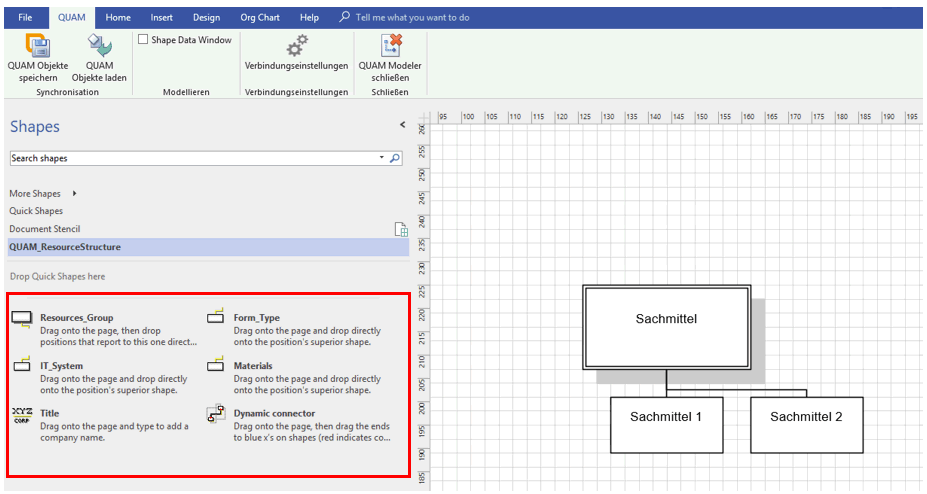The image size is (927, 494).
Task: Toggle the Shape Data Window checkbox
Action: (143, 40)
